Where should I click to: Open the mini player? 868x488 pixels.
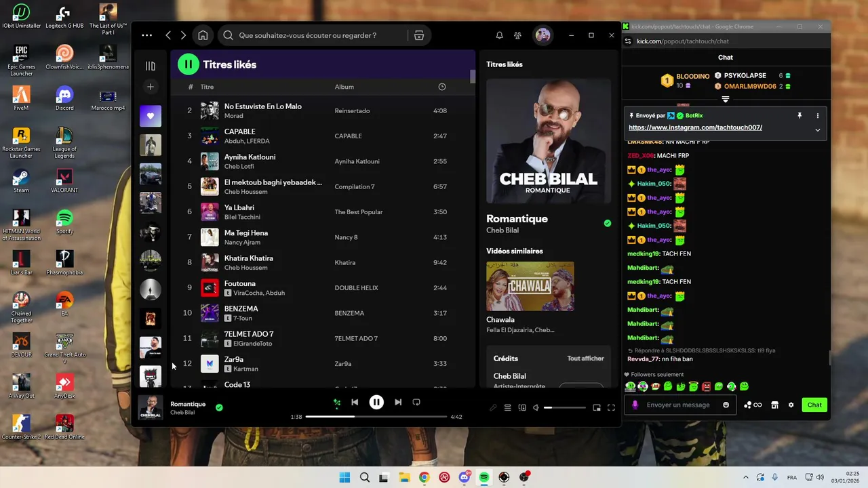click(x=597, y=407)
